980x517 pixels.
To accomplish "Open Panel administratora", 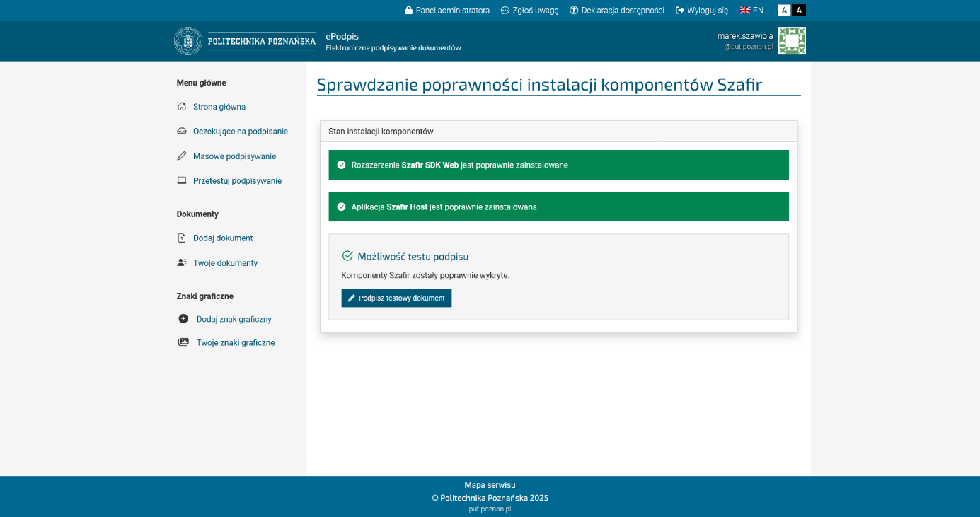I will pos(447,11).
